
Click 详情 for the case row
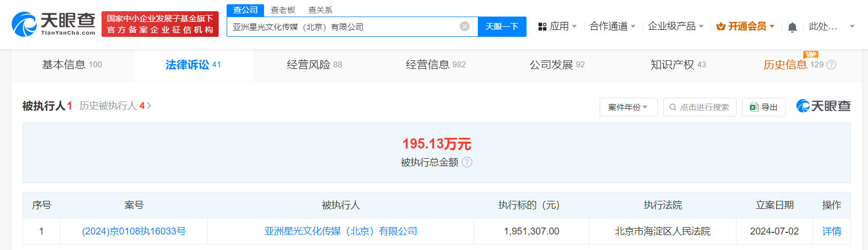click(x=832, y=231)
